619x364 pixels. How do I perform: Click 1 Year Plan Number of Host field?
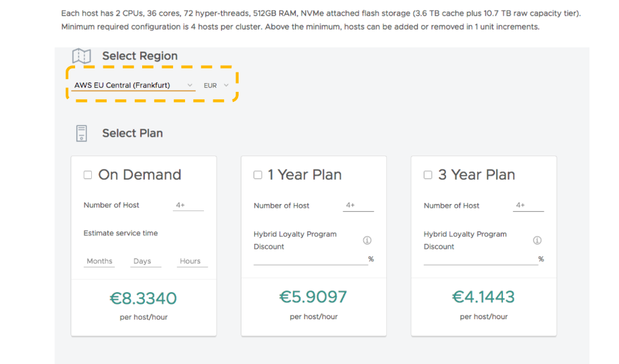pyautogui.click(x=358, y=206)
